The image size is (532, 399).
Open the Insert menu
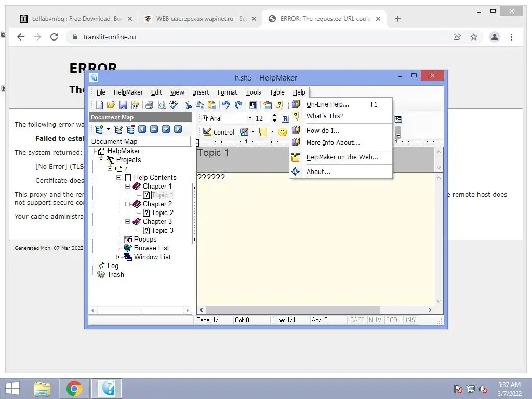pos(201,92)
